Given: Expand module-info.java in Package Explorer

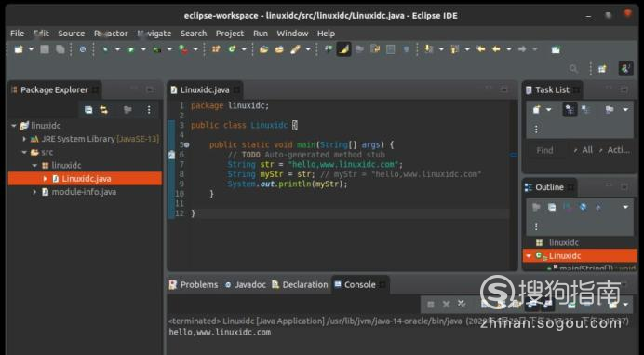Looking at the screenshot, I should (x=35, y=192).
